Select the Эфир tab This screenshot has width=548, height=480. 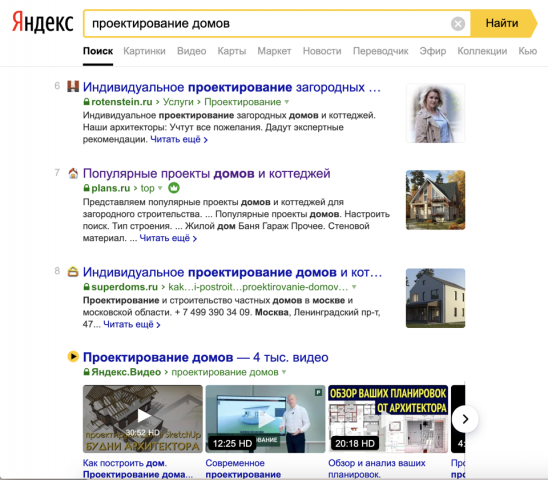tap(433, 51)
